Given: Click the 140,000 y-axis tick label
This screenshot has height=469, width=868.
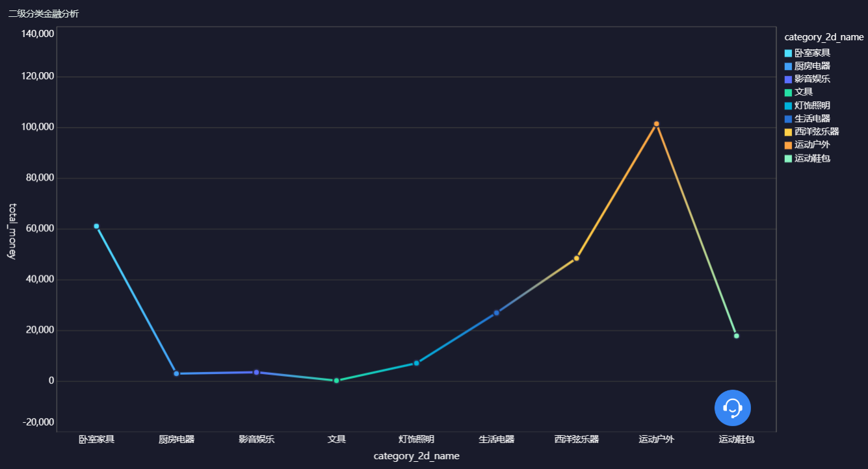Looking at the screenshot, I should (38, 34).
